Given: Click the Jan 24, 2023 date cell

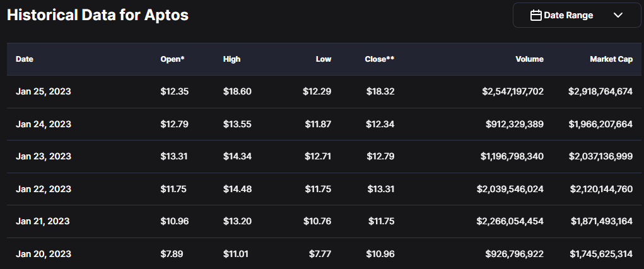Looking at the screenshot, I should (43, 124).
